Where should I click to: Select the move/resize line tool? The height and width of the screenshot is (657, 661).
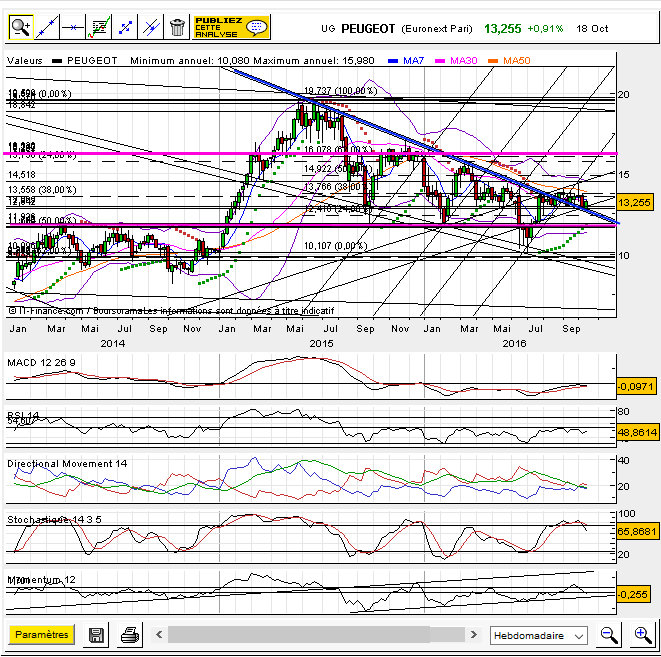[x=125, y=27]
